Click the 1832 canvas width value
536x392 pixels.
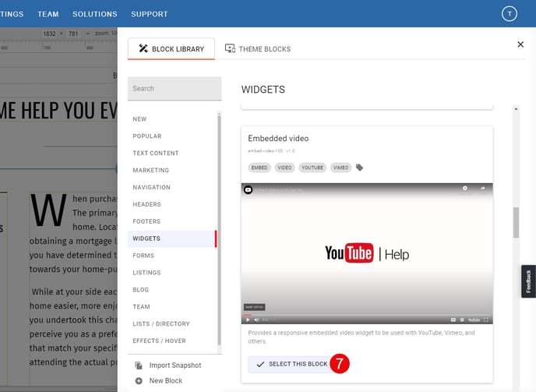(49, 34)
